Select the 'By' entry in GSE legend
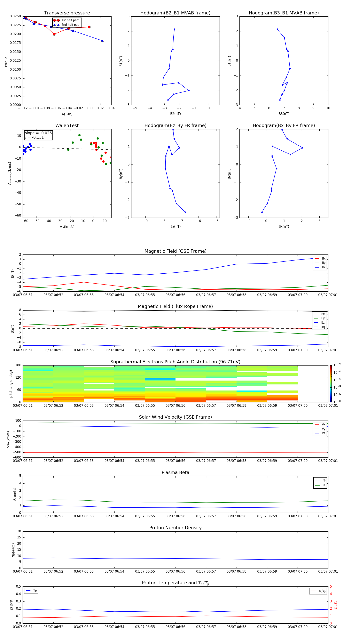The height and width of the screenshot is (644, 351). [320, 263]
